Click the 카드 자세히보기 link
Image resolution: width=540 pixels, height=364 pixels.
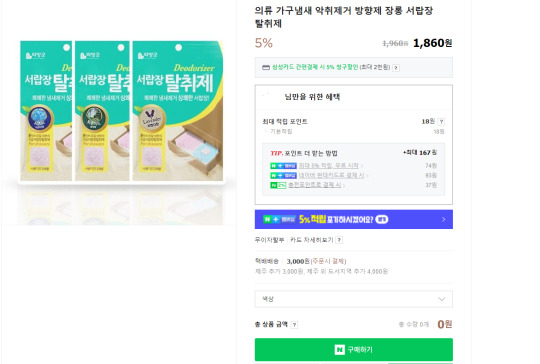[312, 240]
